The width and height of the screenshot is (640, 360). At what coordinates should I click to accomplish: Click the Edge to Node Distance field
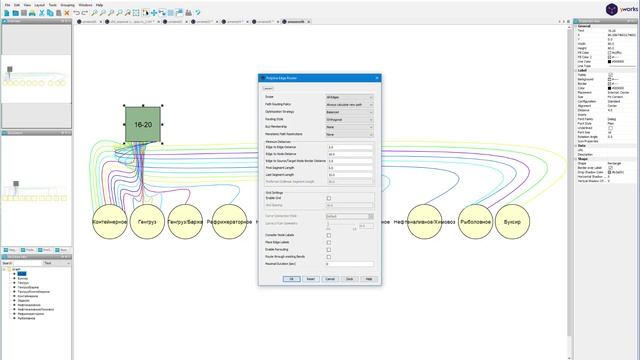[x=350, y=154]
